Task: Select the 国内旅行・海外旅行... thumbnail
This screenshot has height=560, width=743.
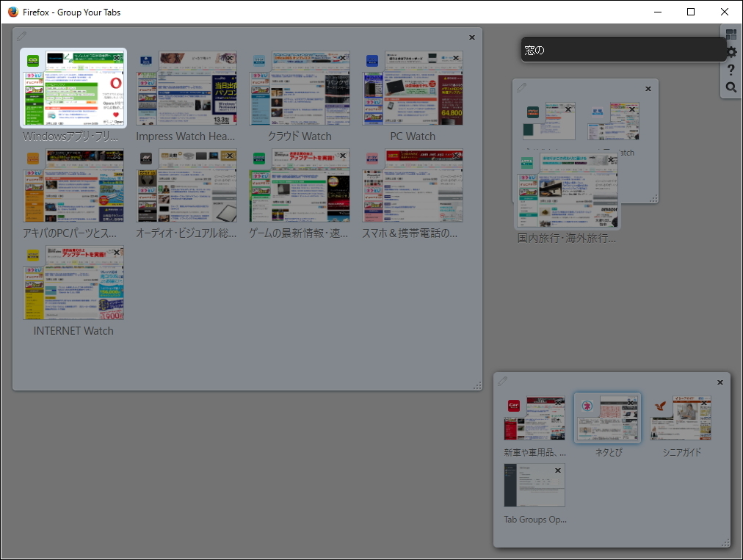Action: click(x=568, y=190)
